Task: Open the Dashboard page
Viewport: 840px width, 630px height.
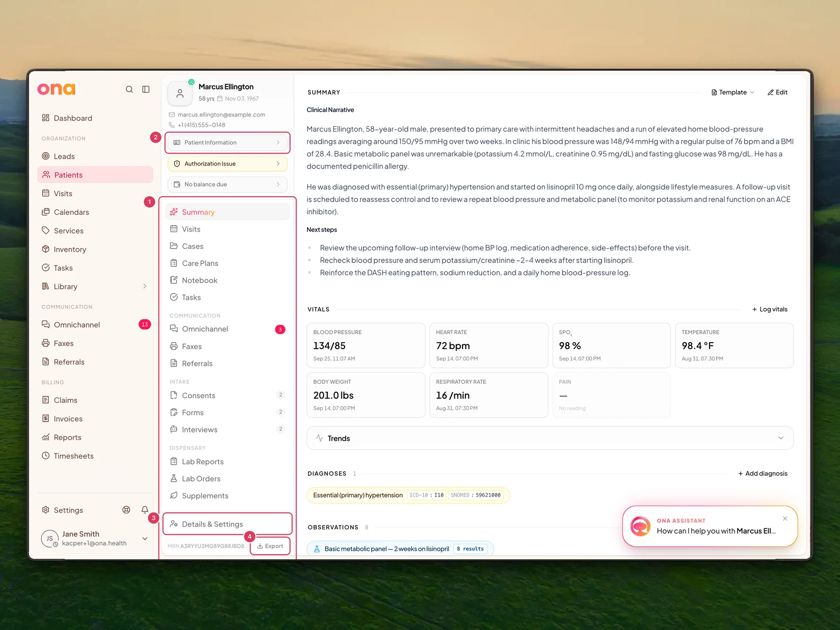Action: (95, 118)
